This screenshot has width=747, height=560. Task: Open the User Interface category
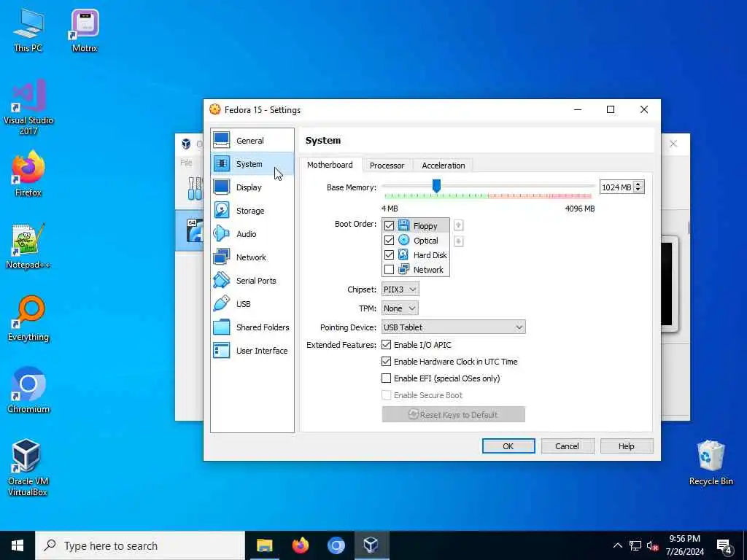[252, 351]
